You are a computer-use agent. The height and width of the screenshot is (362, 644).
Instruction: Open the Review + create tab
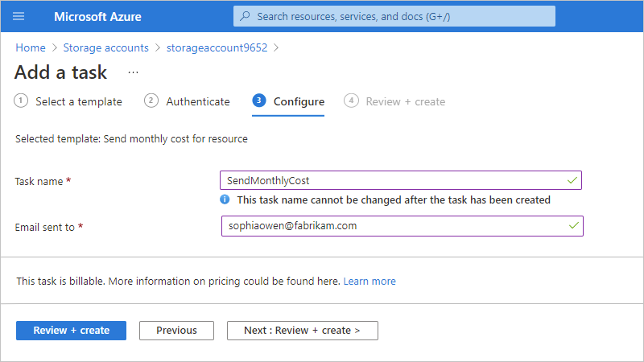click(x=394, y=101)
